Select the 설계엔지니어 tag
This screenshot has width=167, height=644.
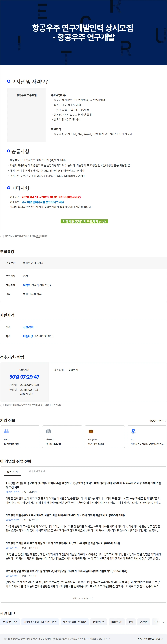[98, 622]
